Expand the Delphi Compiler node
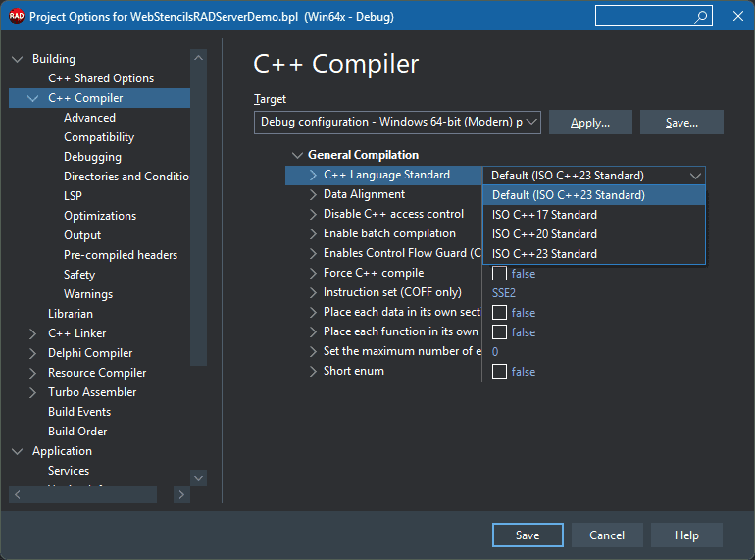 click(x=32, y=353)
